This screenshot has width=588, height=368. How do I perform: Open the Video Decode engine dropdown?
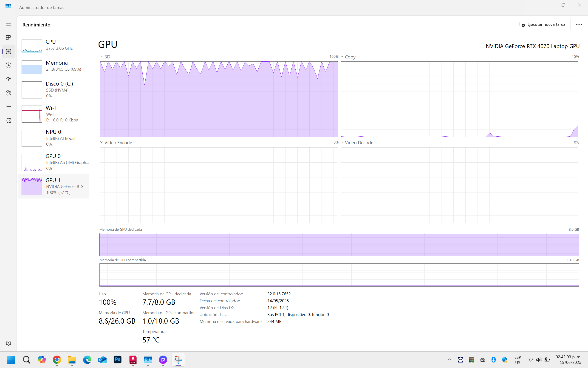pyautogui.click(x=342, y=142)
